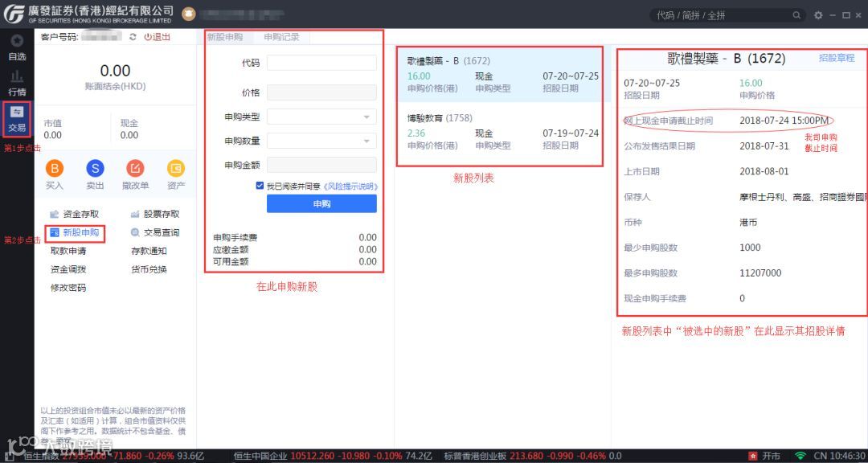
Task: Open the 行情 market quotes sidebar icon
Action: click(17, 83)
